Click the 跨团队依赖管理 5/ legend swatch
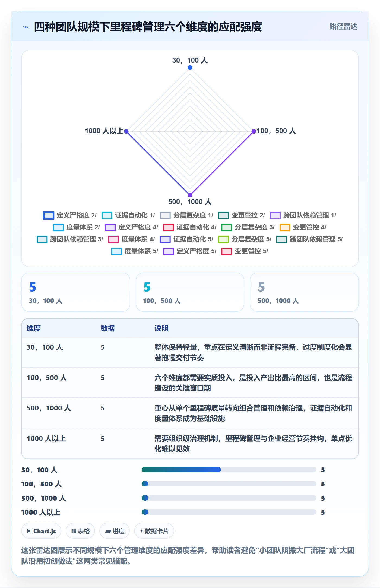The image size is (380, 588). point(282,239)
